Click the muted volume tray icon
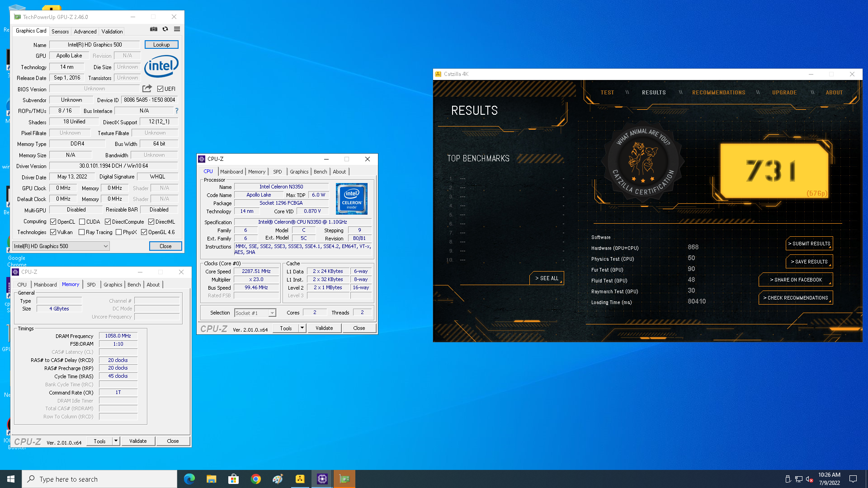Viewport: 868px width, 488px height. point(810,479)
